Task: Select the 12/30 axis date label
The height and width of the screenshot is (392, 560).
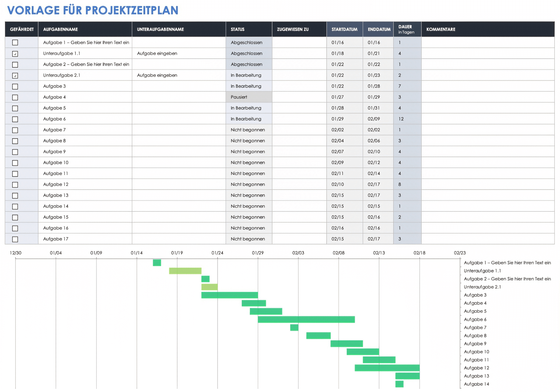Action: tap(15, 253)
